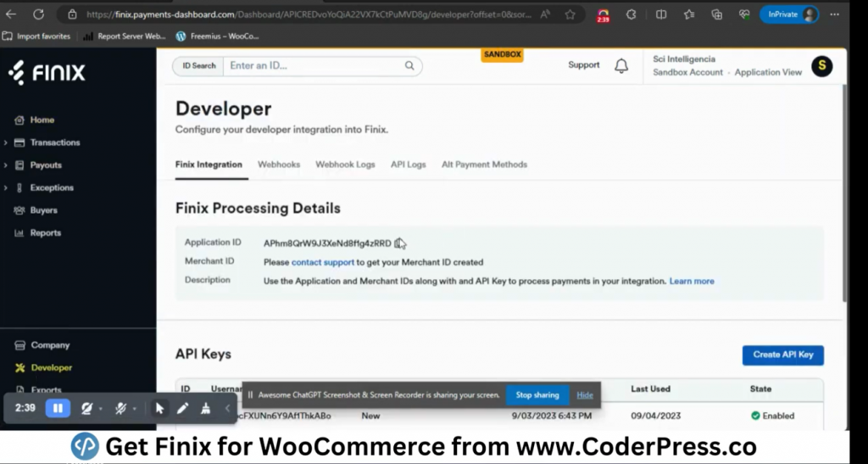Open the API Logs tab

click(408, 165)
